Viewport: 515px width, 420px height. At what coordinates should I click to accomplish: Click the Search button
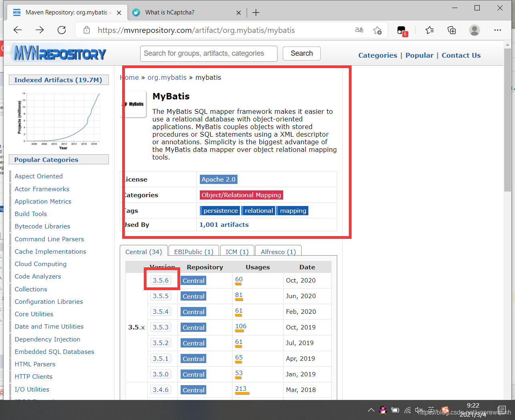pyautogui.click(x=302, y=53)
